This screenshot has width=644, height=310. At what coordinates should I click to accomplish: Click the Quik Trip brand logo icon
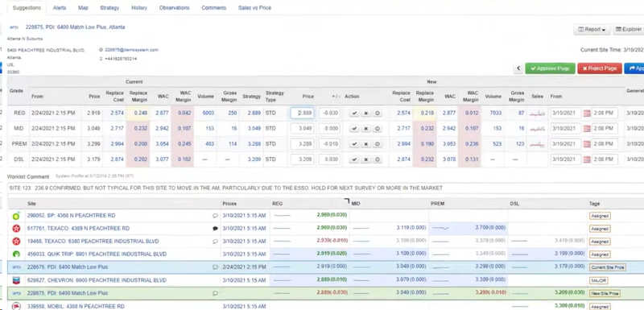(16, 254)
